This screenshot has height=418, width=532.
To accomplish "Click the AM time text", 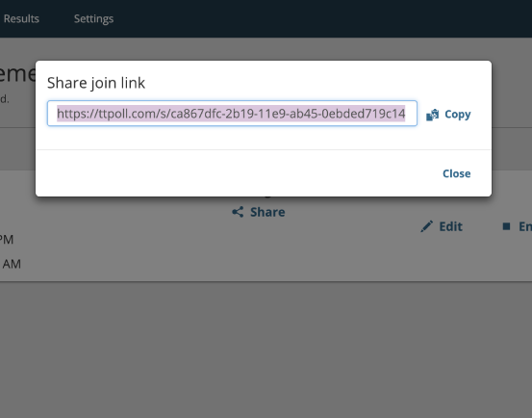I will tap(12, 264).
